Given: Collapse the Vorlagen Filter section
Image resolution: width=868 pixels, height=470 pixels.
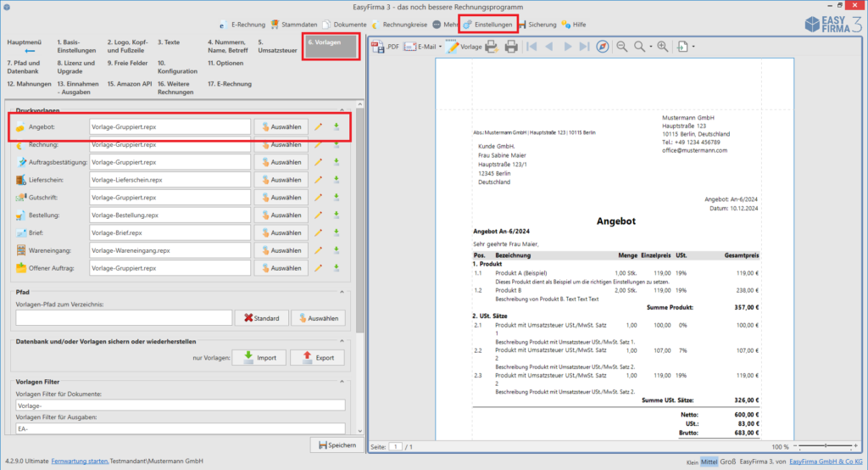Looking at the screenshot, I should [x=342, y=382].
